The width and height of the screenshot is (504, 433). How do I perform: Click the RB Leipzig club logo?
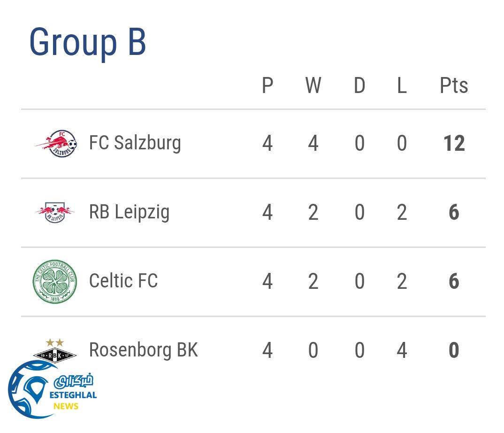55,212
